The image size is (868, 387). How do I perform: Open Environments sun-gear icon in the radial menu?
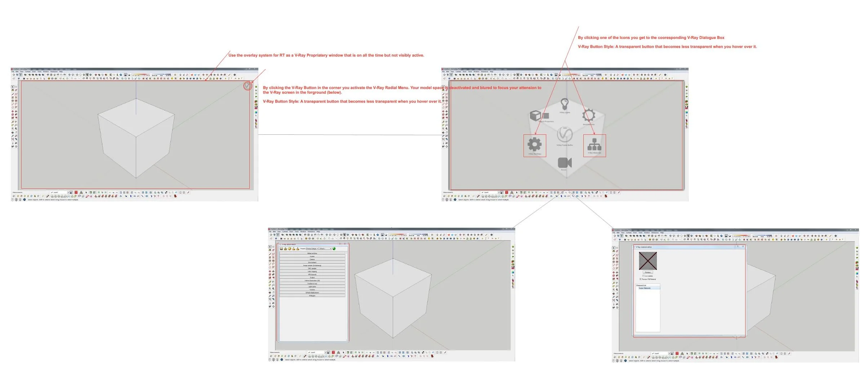[x=588, y=115]
